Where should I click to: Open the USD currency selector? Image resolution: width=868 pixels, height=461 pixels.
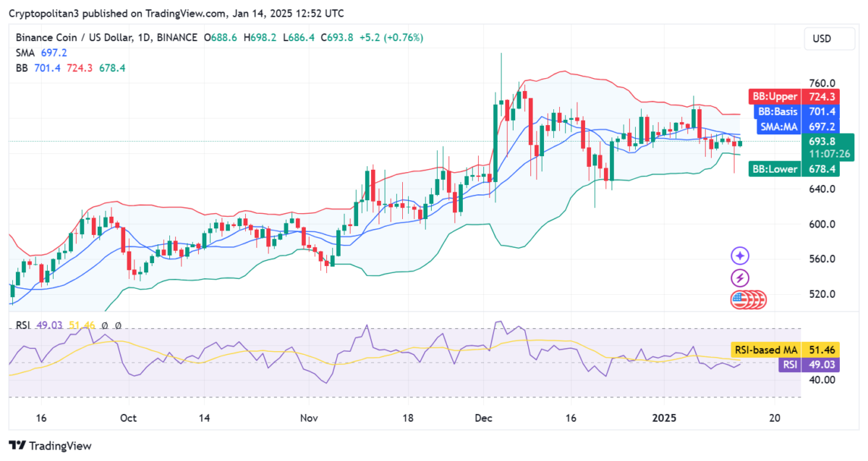pos(821,38)
